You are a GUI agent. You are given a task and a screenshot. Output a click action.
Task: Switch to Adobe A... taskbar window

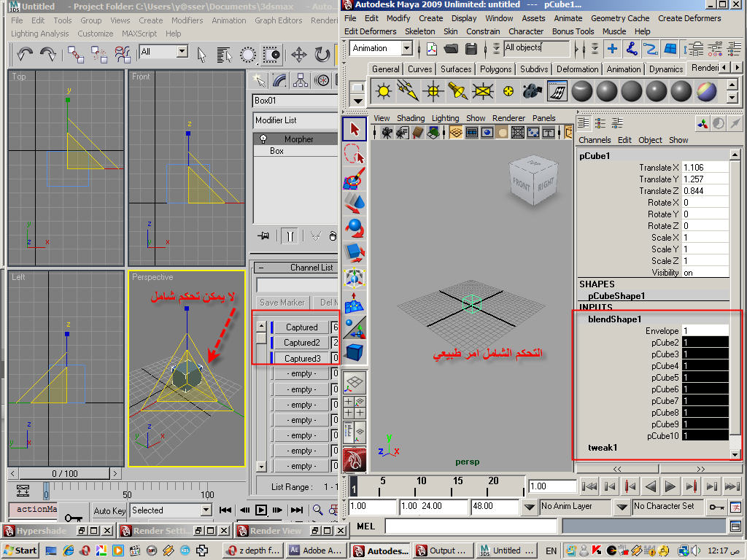(x=315, y=551)
